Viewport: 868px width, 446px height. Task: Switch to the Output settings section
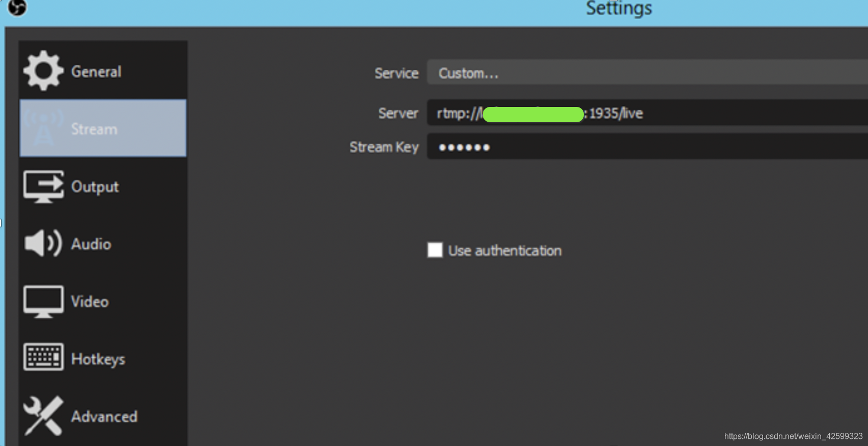[x=103, y=186]
